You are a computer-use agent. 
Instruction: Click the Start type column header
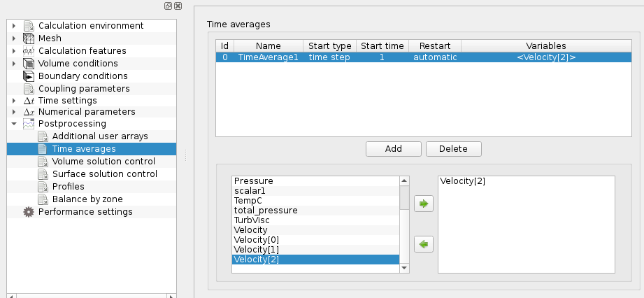pos(329,45)
